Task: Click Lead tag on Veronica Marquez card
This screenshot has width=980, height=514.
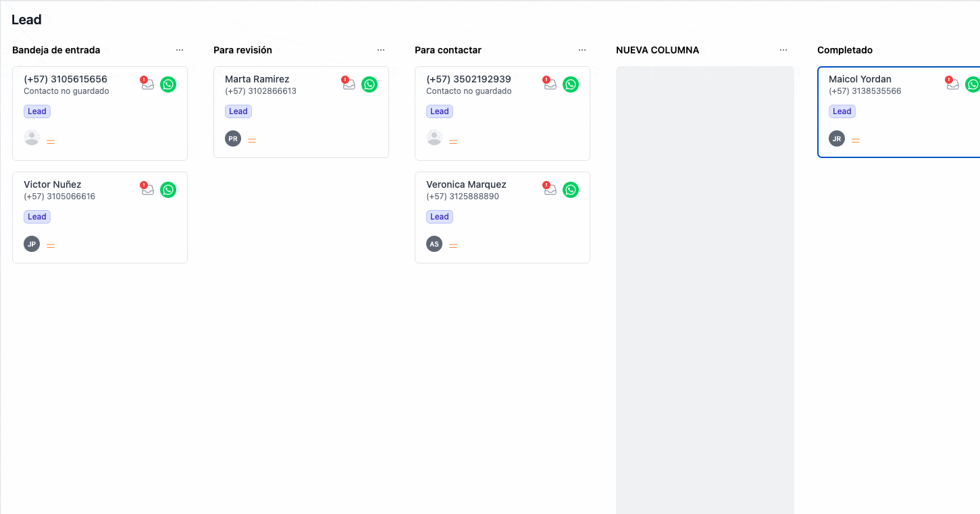Action: point(440,217)
